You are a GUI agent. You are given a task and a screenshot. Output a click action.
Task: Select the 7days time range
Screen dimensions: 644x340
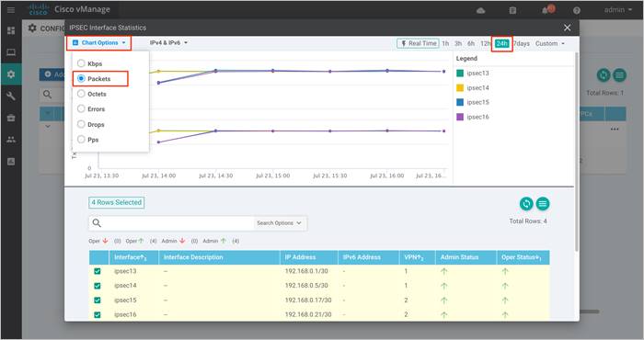click(x=522, y=43)
